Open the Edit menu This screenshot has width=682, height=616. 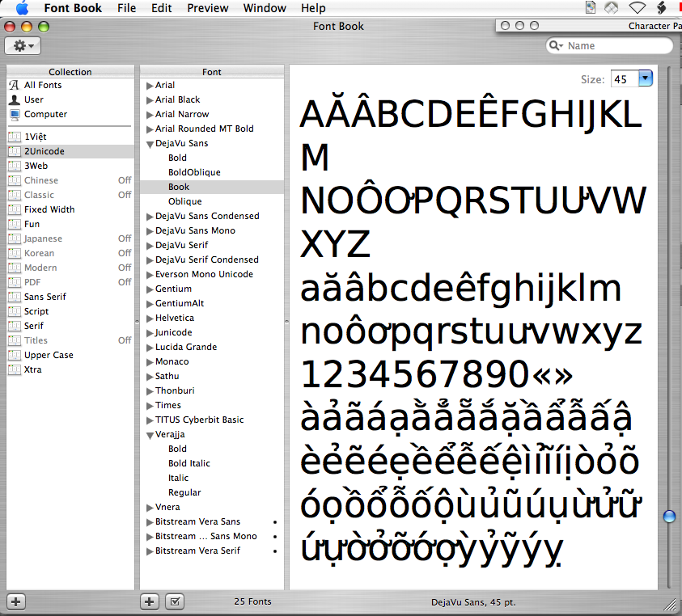coord(161,8)
